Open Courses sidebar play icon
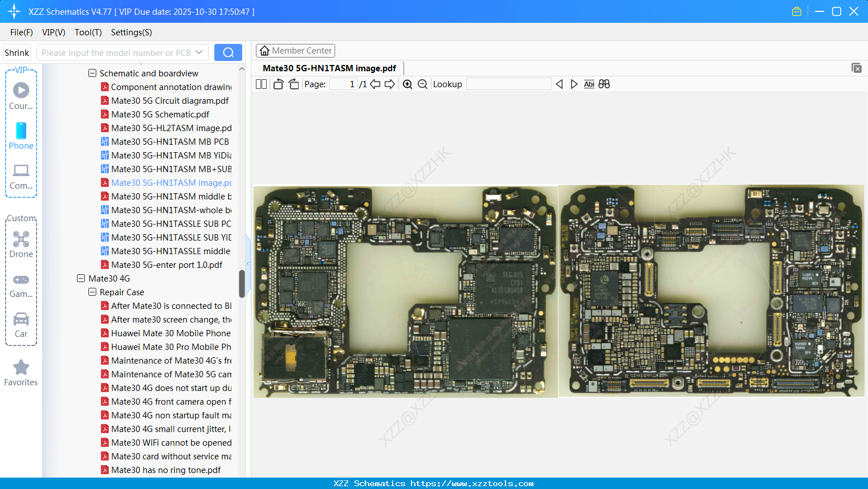 coord(21,90)
